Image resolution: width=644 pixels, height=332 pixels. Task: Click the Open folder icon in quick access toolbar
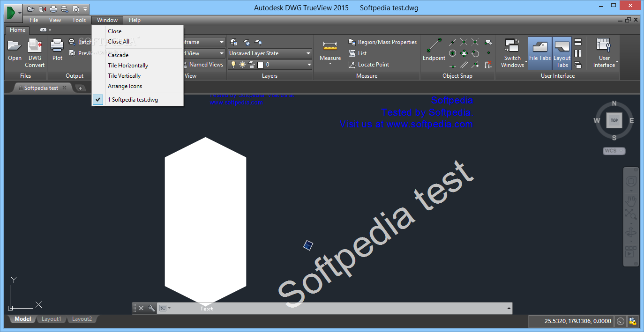click(x=31, y=8)
